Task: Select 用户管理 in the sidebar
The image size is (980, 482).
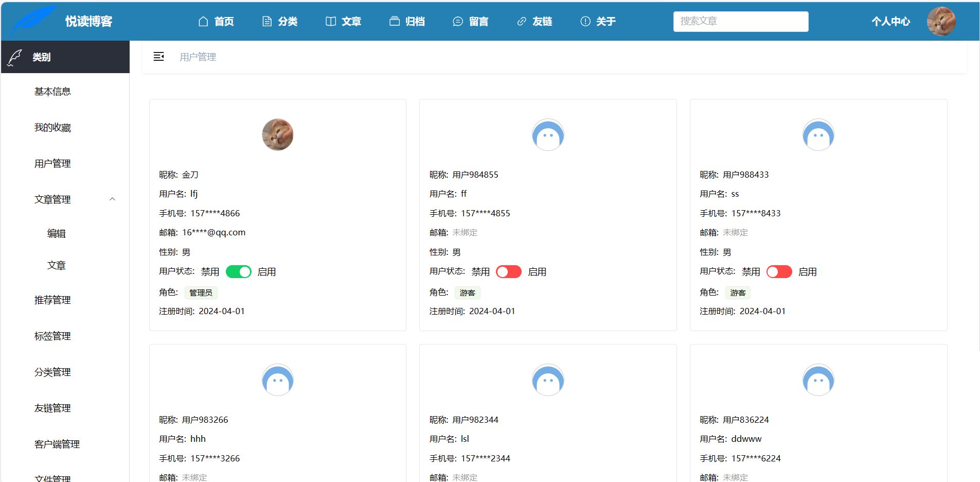Action: pyautogui.click(x=52, y=163)
